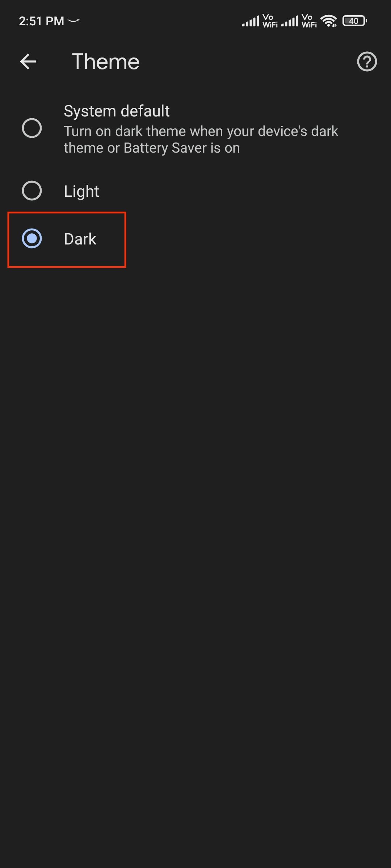Image resolution: width=391 pixels, height=868 pixels.
Task: Tap the first cellular signal bars icon
Action: 251,21
